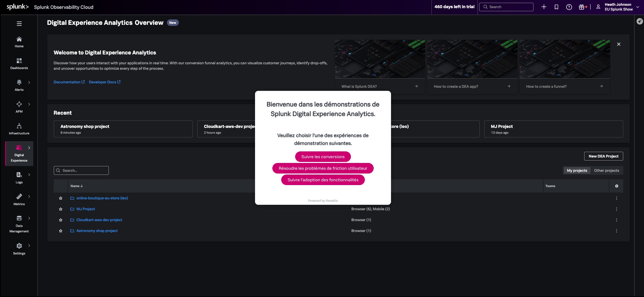Image resolution: width=644 pixels, height=297 pixels.
Task: Switch to My projects tab
Action: pos(577,171)
